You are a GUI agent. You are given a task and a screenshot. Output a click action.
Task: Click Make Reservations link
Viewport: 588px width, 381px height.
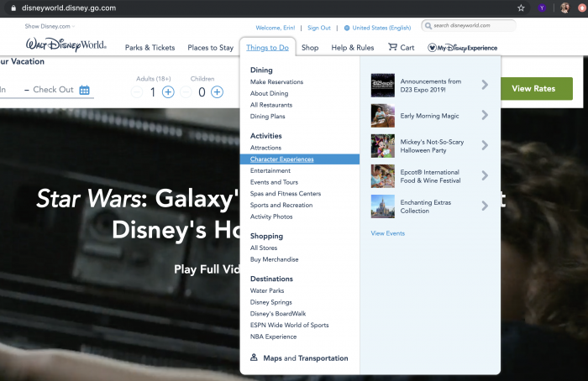click(276, 82)
